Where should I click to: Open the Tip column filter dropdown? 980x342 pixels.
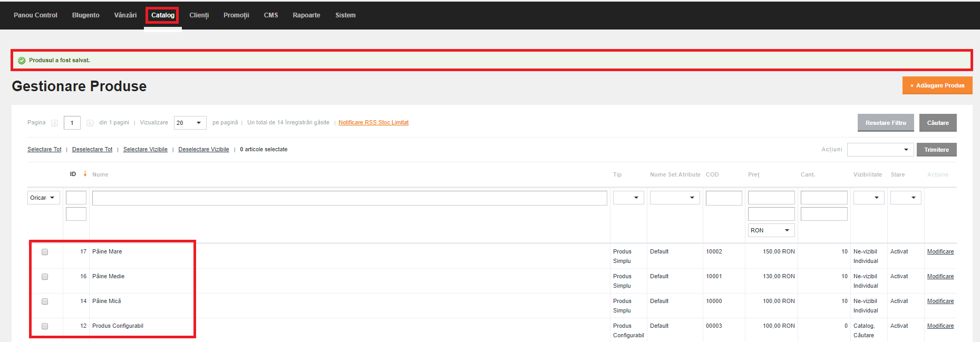[x=628, y=198]
